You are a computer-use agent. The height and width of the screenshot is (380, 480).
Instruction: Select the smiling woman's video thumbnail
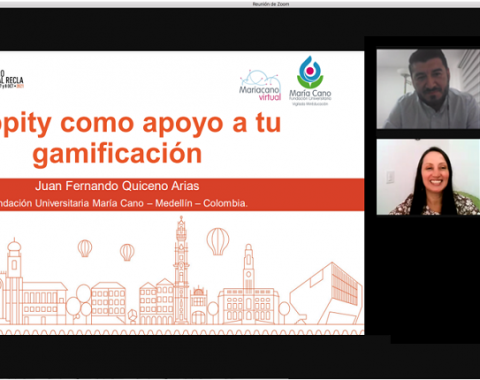point(428,177)
